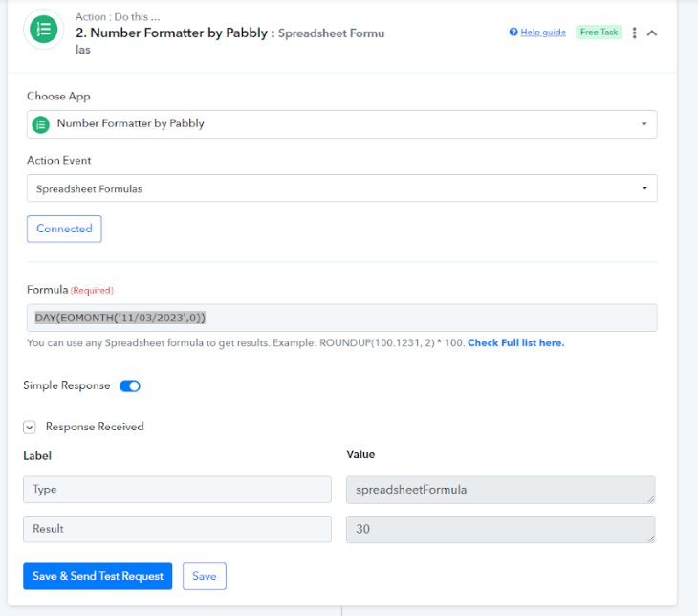The width and height of the screenshot is (698, 616).
Task: Click the Type label field
Action: click(177, 490)
